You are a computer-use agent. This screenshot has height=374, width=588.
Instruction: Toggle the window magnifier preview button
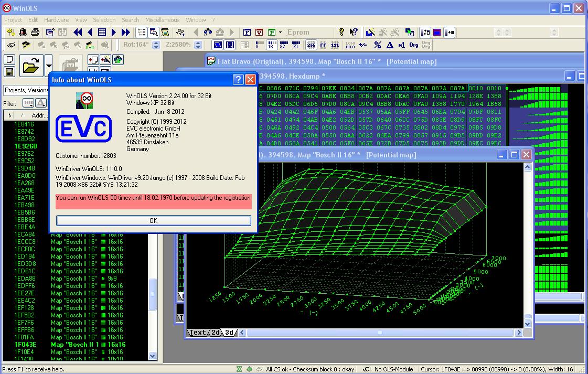(x=153, y=33)
